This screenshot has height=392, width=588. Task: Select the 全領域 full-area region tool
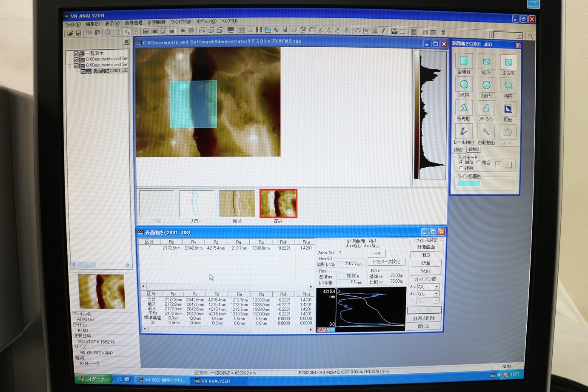pyautogui.click(x=464, y=61)
